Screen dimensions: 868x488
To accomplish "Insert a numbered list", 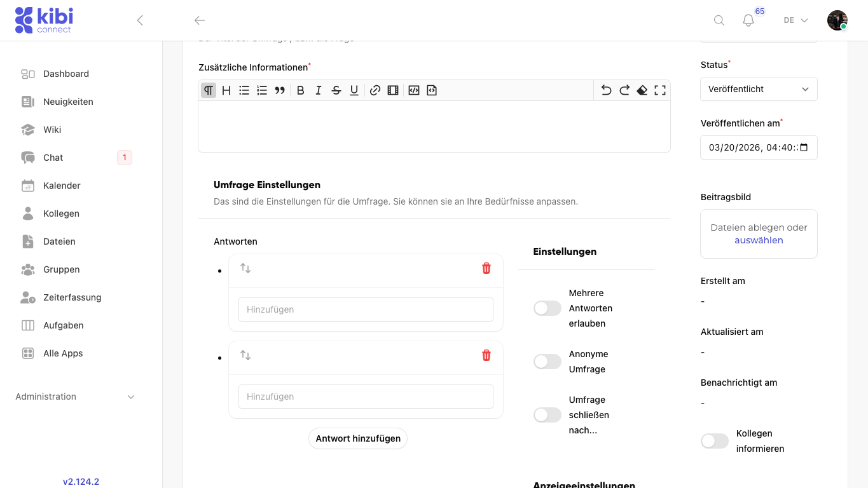I will pos(261,90).
